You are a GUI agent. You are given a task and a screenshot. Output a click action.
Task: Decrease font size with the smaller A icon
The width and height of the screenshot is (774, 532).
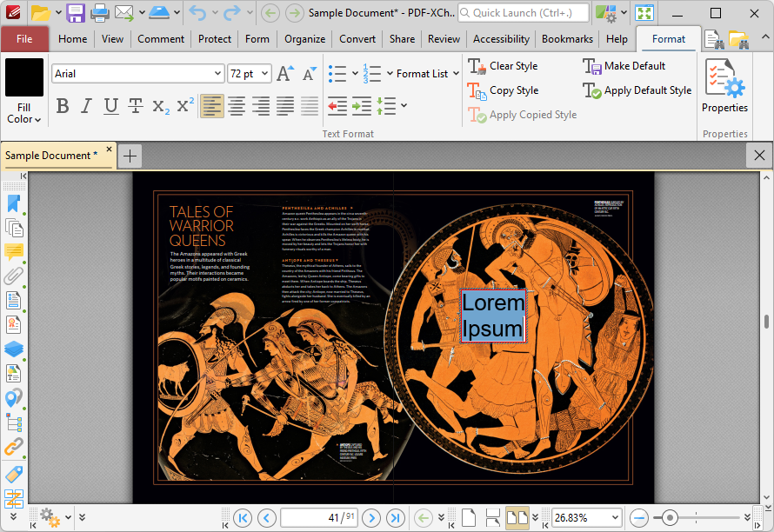coord(310,74)
